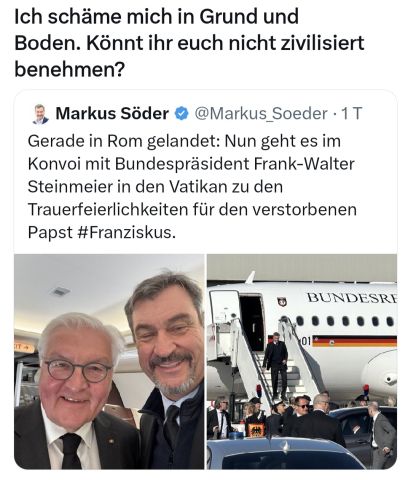The width and height of the screenshot is (411, 480).
Task: Open the "1 T" timestamp
Action: tap(352, 114)
